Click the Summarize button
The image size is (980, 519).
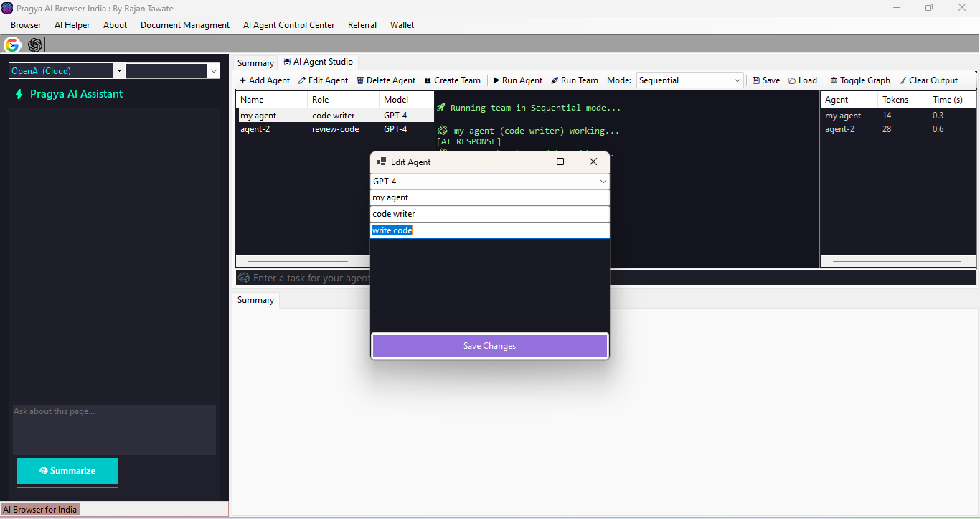pyautogui.click(x=67, y=471)
